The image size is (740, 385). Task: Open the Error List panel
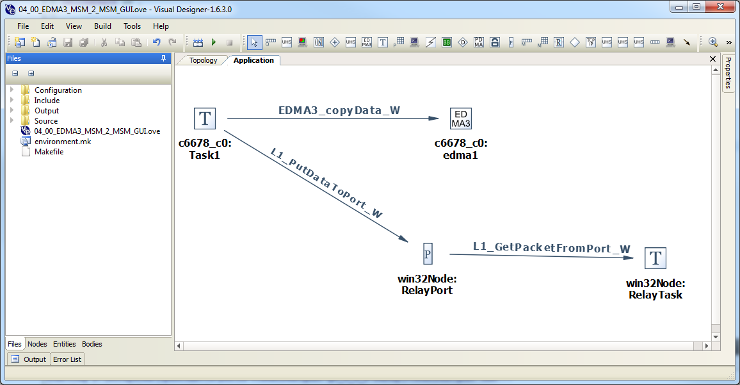coord(67,359)
